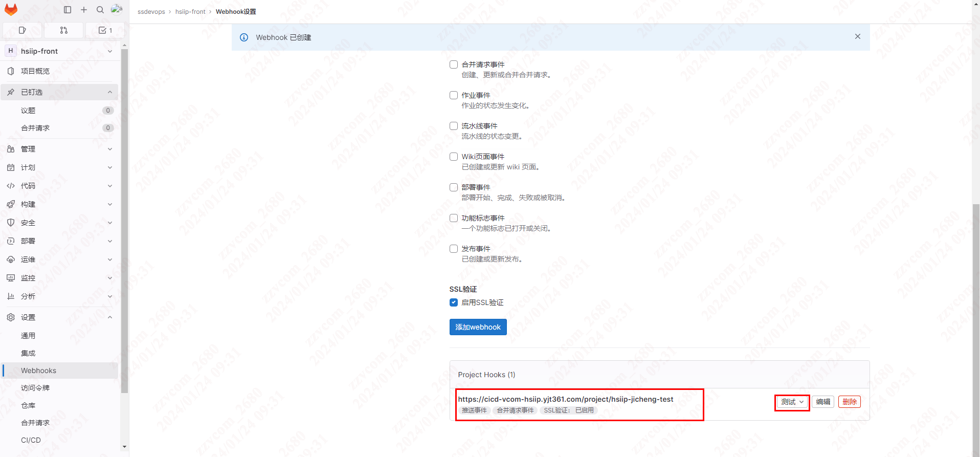Click the project overview icon
Viewport: 980px width, 457px height.
11,71
